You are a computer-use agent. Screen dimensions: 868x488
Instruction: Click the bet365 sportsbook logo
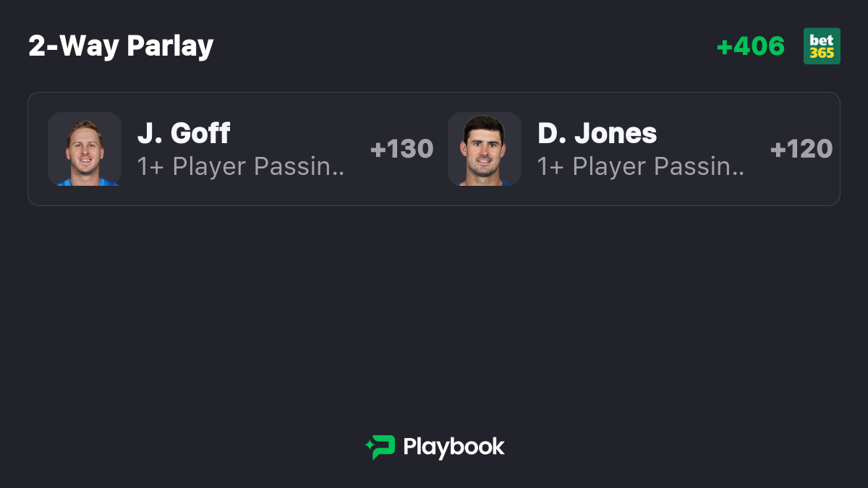point(822,46)
